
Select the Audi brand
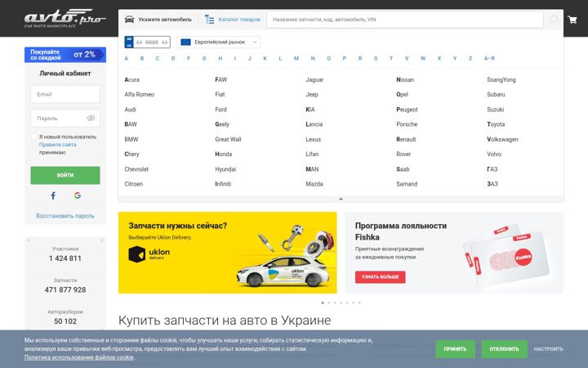(x=130, y=110)
